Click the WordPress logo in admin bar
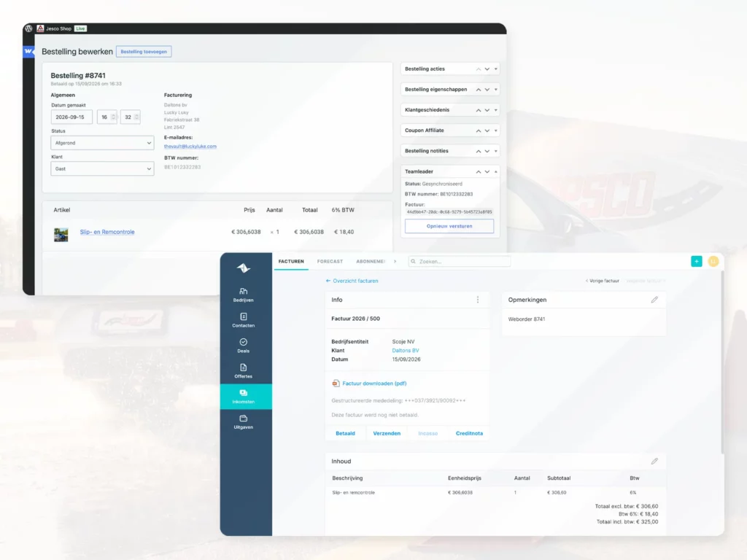Viewport: 747px width, 560px height. pyautogui.click(x=28, y=28)
